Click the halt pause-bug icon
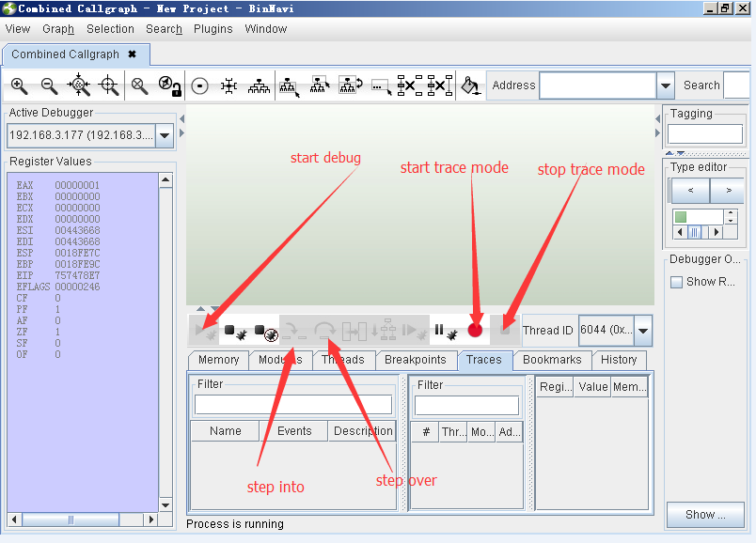The image size is (756, 543). click(445, 332)
